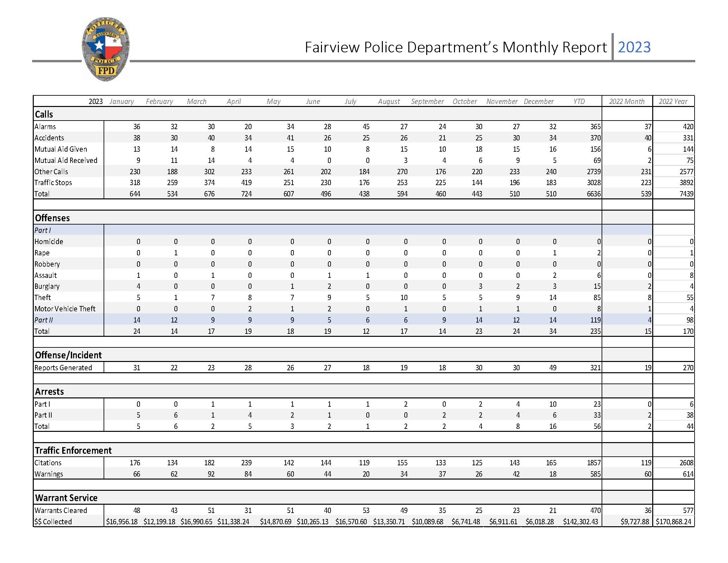Viewport: 728px width, 563px height.
Task: Select the YTD column header
Action: (579, 101)
